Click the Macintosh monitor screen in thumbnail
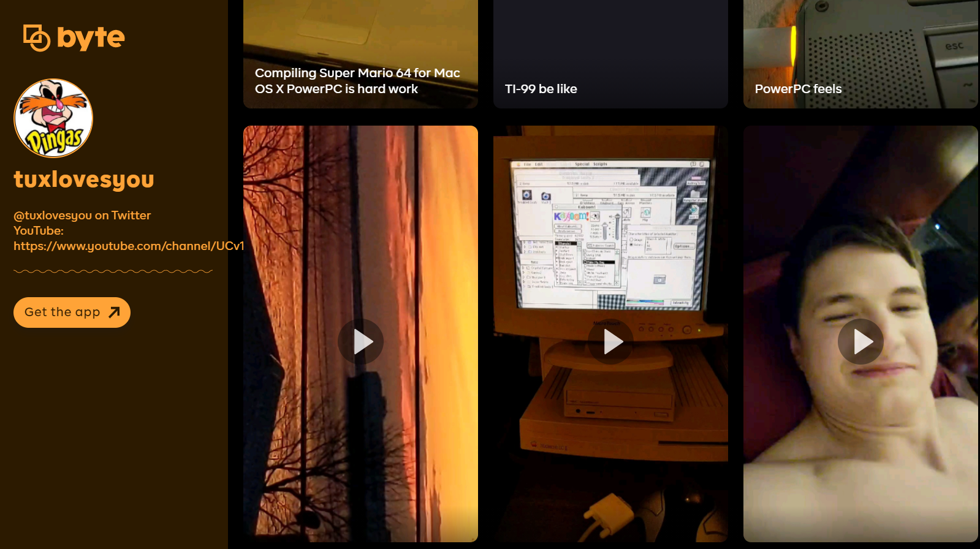The width and height of the screenshot is (980, 549). [610, 233]
